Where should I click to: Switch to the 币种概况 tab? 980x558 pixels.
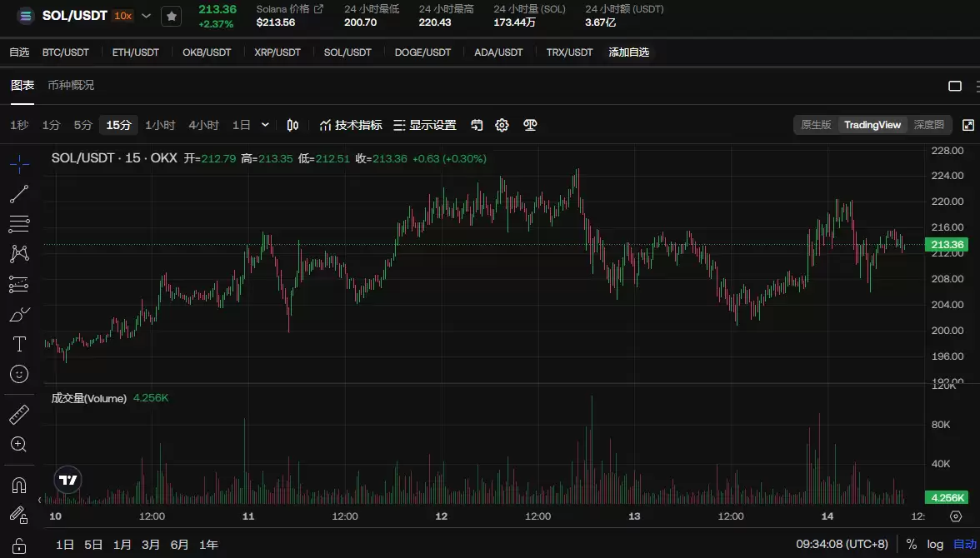pyautogui.click(x=71, y=86)
